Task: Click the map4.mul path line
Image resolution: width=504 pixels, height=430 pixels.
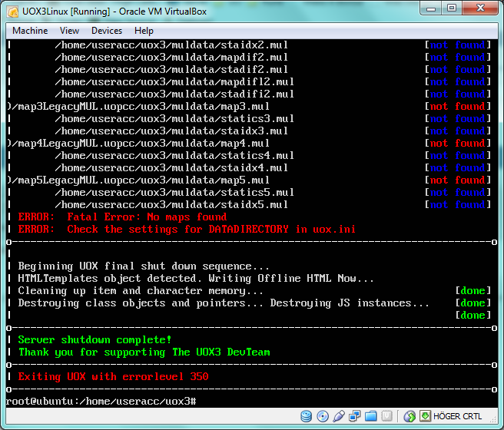Action: pyautogui.click(x=138, y=144)
